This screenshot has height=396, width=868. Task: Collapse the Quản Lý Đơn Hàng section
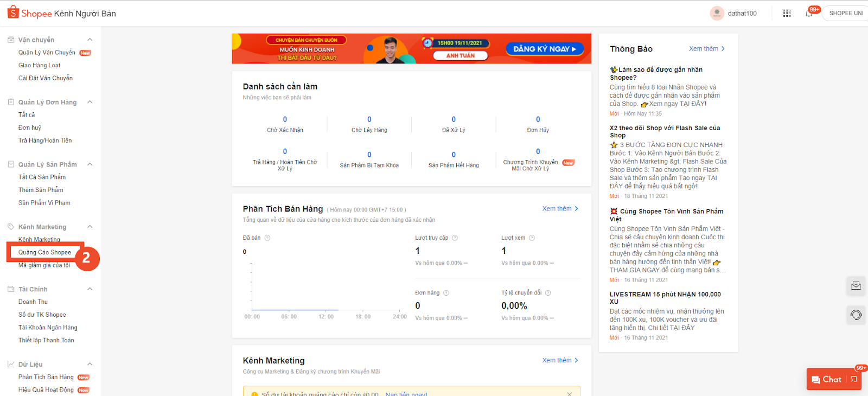90,102
